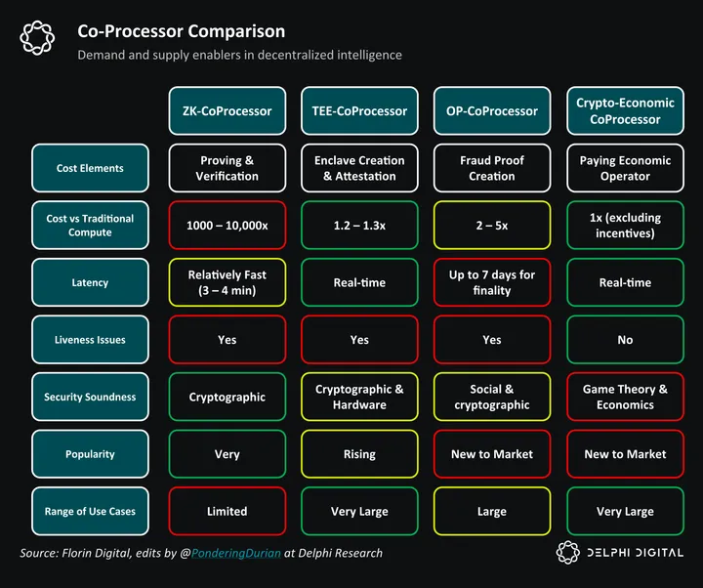Click the Co-Processor Comparison title
The image size is (703, 588).
182,31
